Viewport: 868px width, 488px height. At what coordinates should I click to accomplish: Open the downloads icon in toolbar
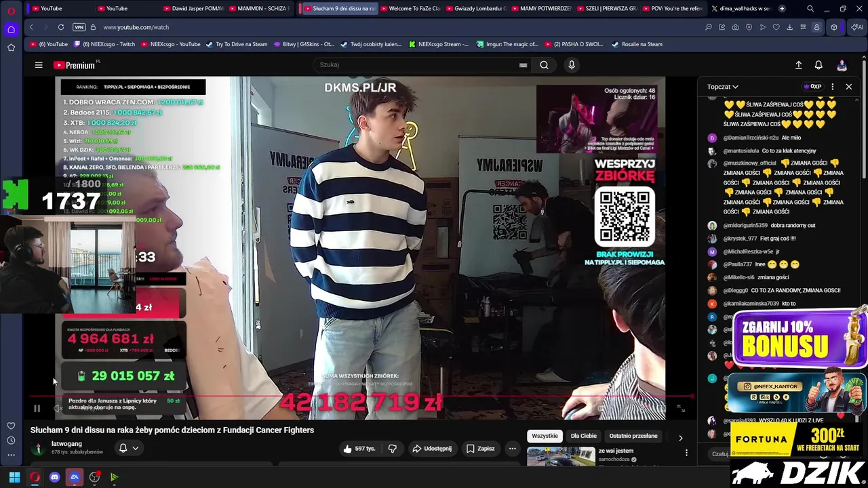click(x=789, y=27)
